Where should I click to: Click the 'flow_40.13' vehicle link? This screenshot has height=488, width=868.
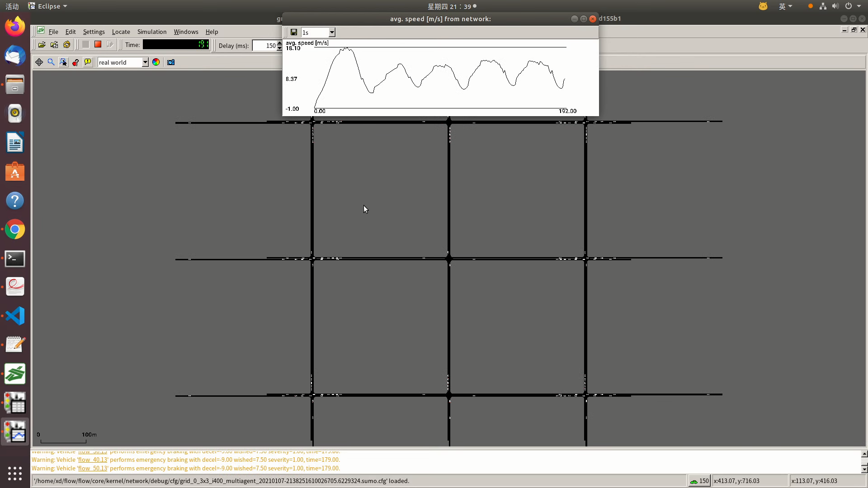point(93,460)
